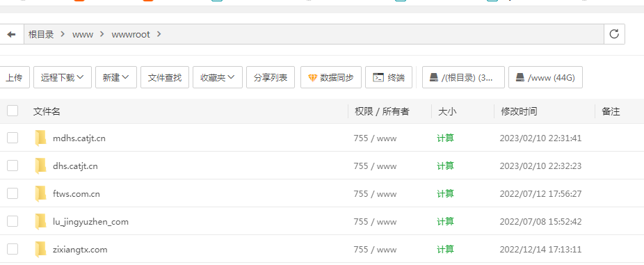
Task: Switch to the /(根目录) disk button
Action: [x=463, y=77]
